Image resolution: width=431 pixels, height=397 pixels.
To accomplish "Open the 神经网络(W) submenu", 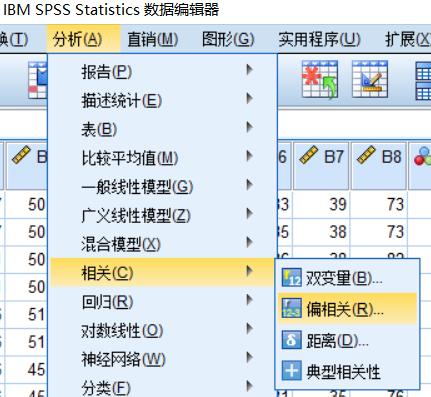I will [163, 359].
